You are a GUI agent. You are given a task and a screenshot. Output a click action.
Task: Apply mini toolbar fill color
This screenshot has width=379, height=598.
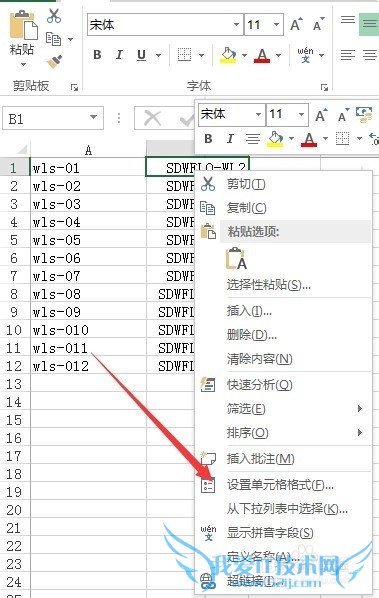tap(275, 139)
